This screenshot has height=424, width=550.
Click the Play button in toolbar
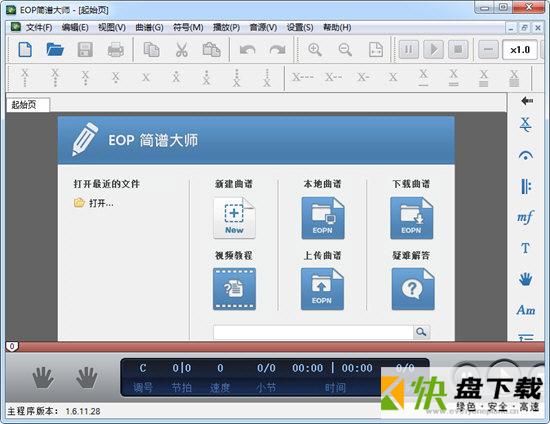coord(433,49)
